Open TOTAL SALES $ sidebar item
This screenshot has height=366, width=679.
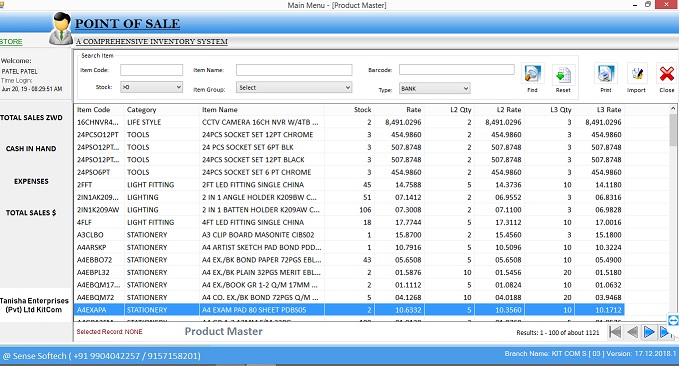pyautogui.click(x=31, y=213)
